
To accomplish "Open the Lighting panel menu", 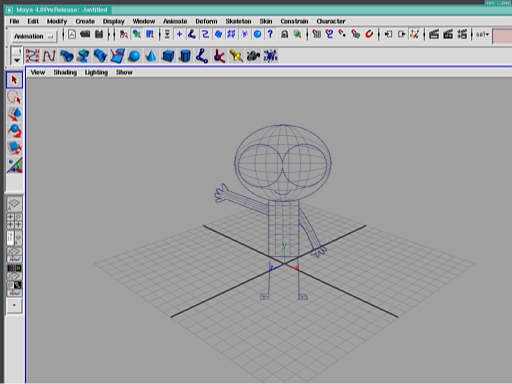I will tap(96, 72).
